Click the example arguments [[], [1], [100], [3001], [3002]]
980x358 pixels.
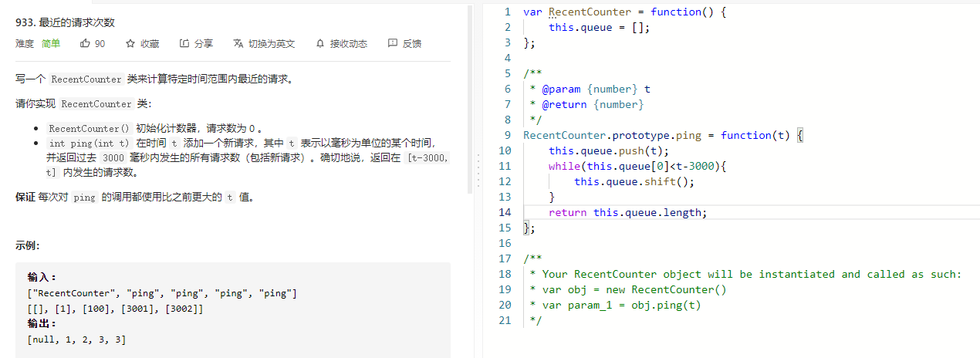pyautogui.click(x=115, y=309)
